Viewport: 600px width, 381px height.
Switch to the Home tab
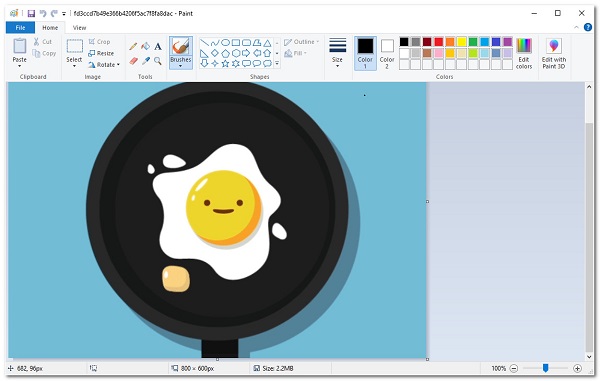point(50,28)
